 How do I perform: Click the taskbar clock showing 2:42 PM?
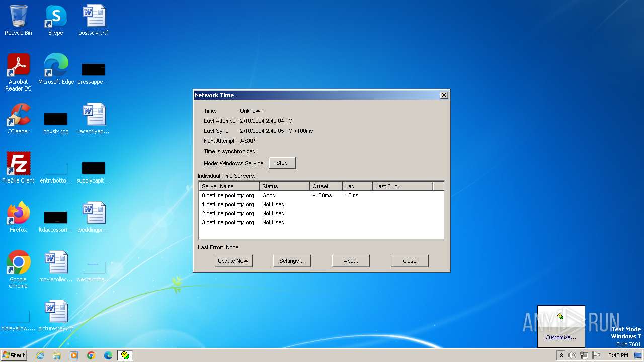(618, 355)
